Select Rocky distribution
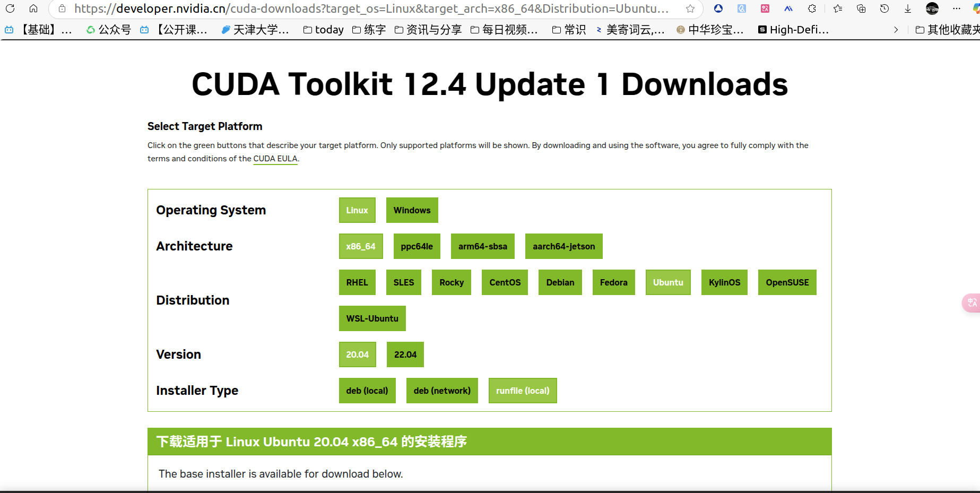This screenshot has width=980, height=493. pos(452,282)
